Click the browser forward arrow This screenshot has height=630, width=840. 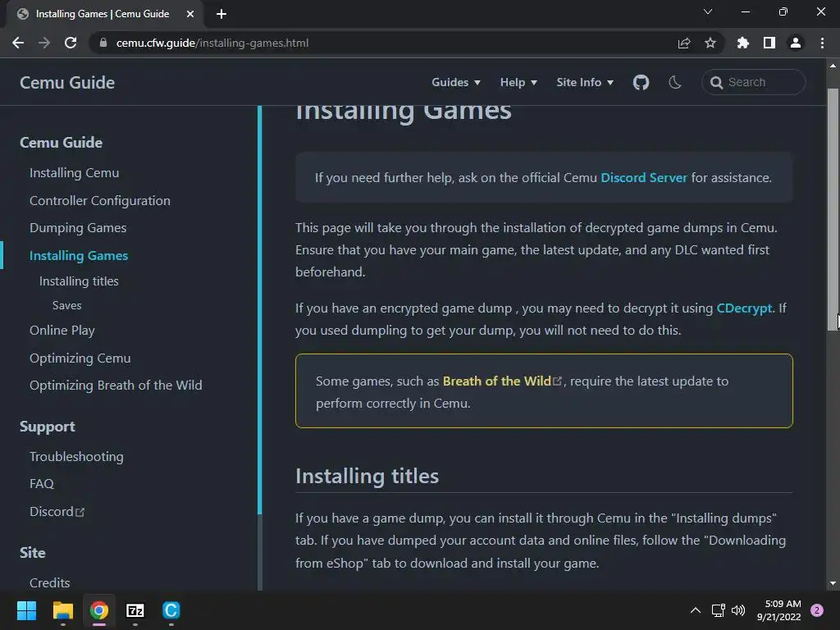click(44, 43)
